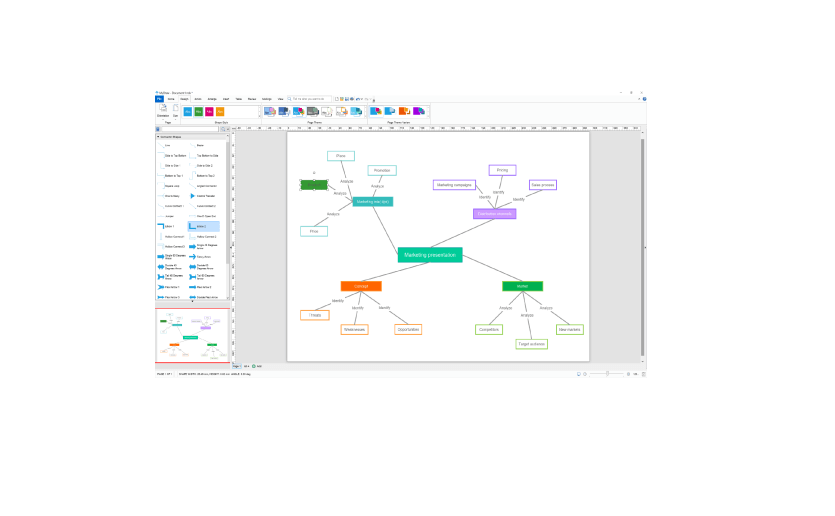Select the Side to Side 2 connector

pos(202,166)
